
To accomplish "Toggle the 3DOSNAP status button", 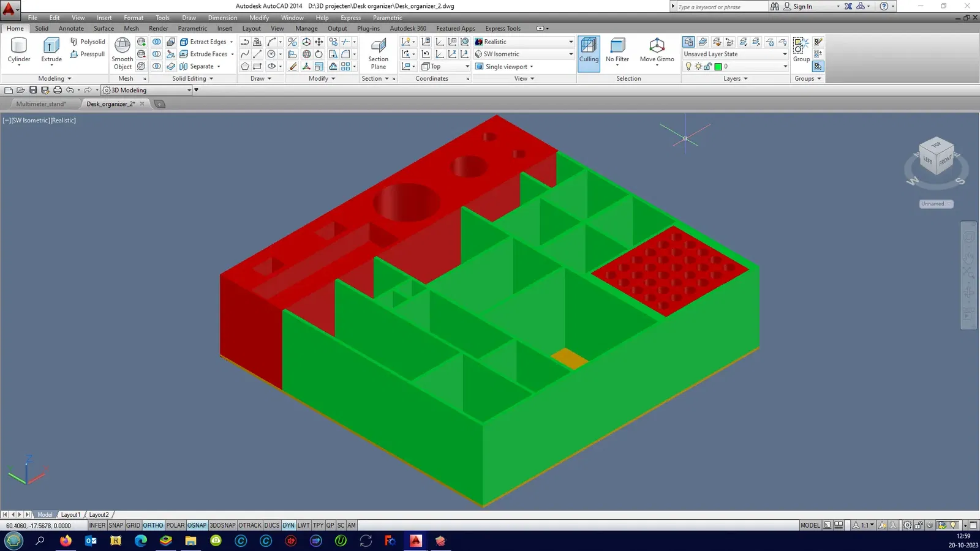I will pyautogui.click(x=222, y=525).
